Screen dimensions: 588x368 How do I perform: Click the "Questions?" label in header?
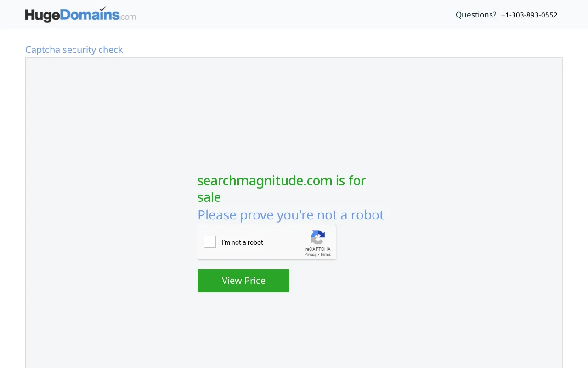pyautogui.click(x=476, y=15)
